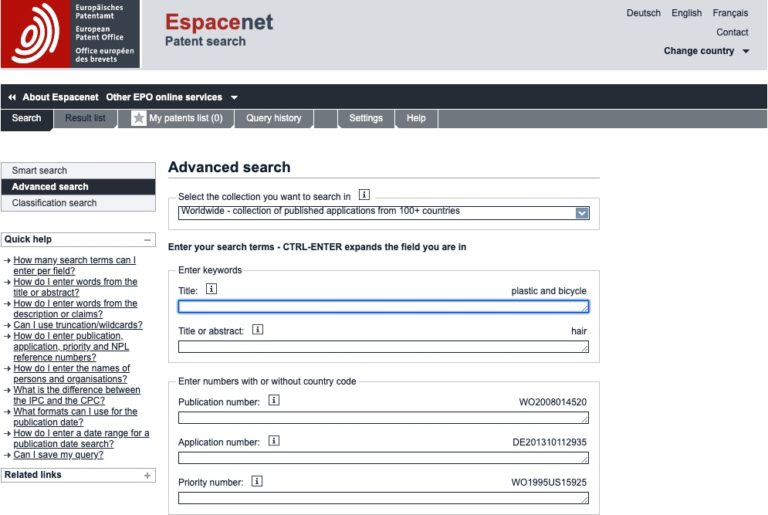
Task: Click example text 'WO2008014520'
Action: (552, 402)
